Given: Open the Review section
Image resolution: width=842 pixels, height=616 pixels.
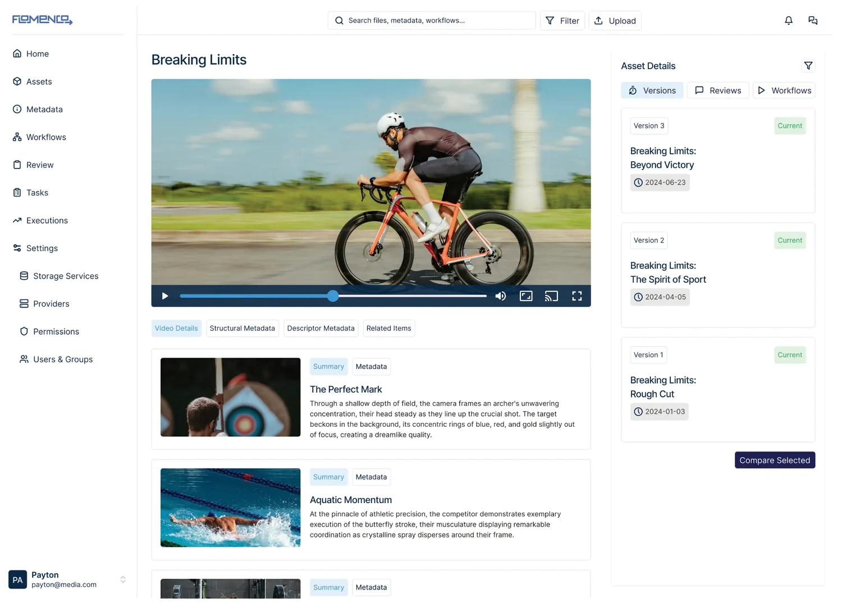Looking at the screenshot, I should click(33, 165).
